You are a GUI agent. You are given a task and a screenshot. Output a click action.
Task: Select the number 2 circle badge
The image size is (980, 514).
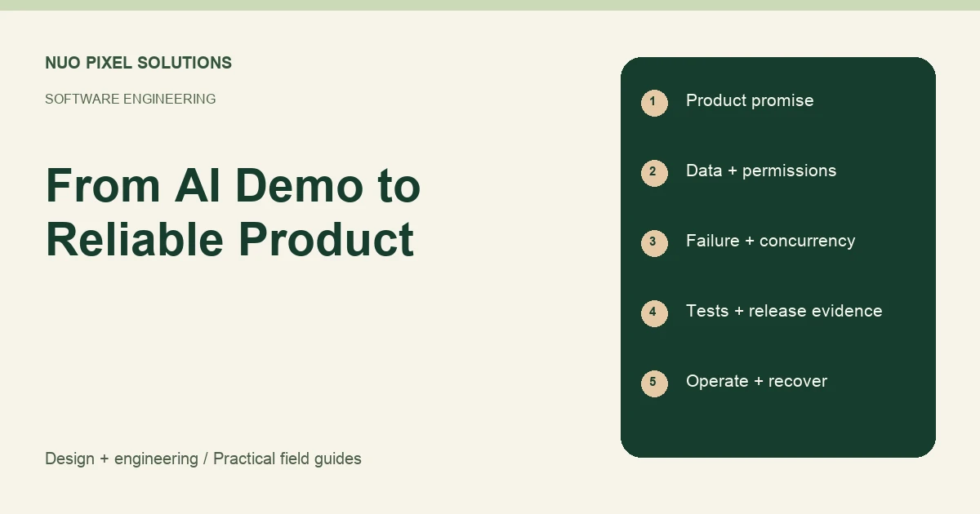tap(654, 173)
